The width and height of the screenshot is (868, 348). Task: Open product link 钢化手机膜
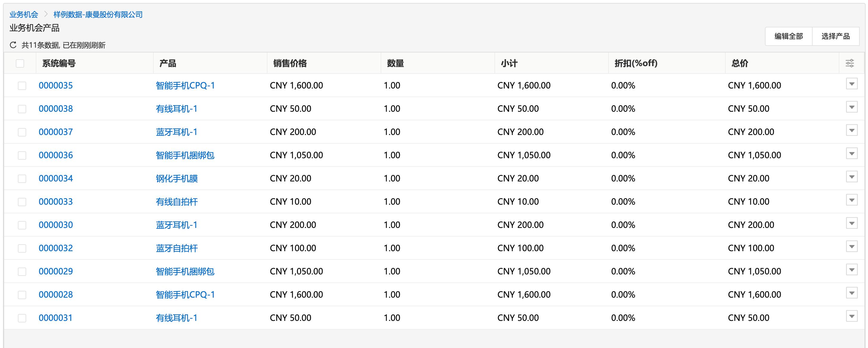click(x=177, y=178)
